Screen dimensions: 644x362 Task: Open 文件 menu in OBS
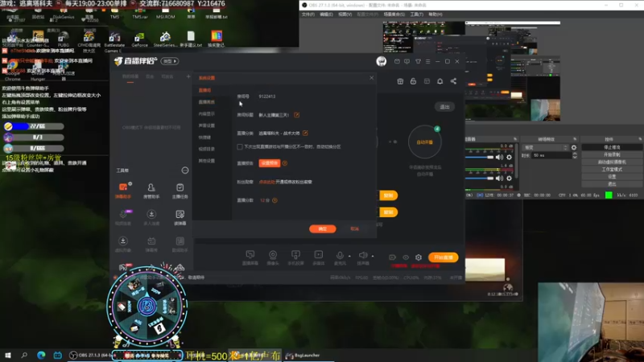click(308, 14)
